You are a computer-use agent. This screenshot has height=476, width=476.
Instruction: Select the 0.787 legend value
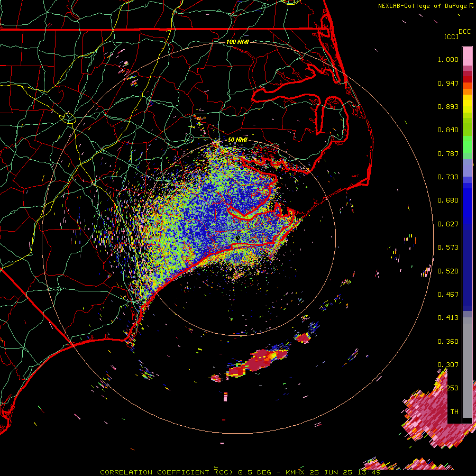[448, 153]
